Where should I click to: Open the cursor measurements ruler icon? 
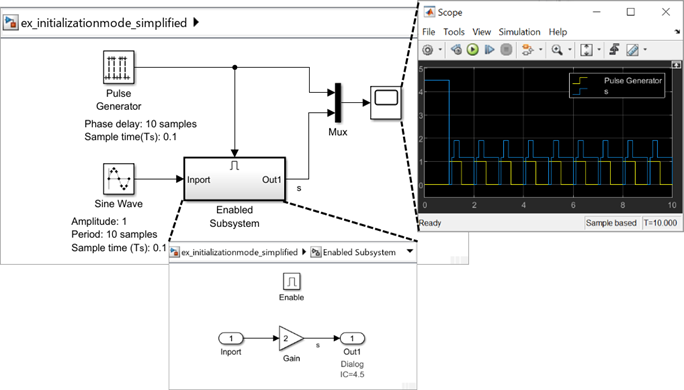click(x=633, y=50)
